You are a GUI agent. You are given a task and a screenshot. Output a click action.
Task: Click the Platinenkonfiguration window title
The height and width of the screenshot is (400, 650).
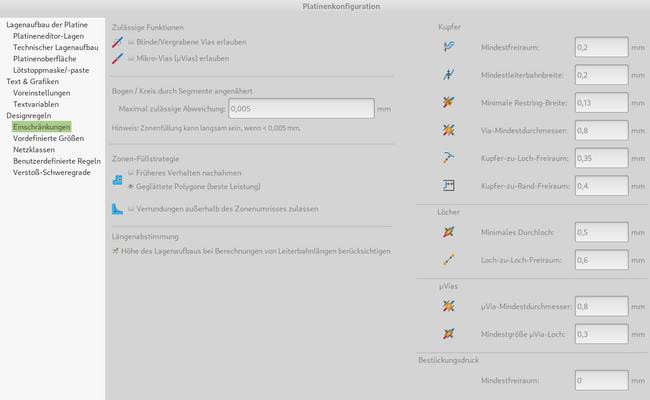[x=341, y=6]
